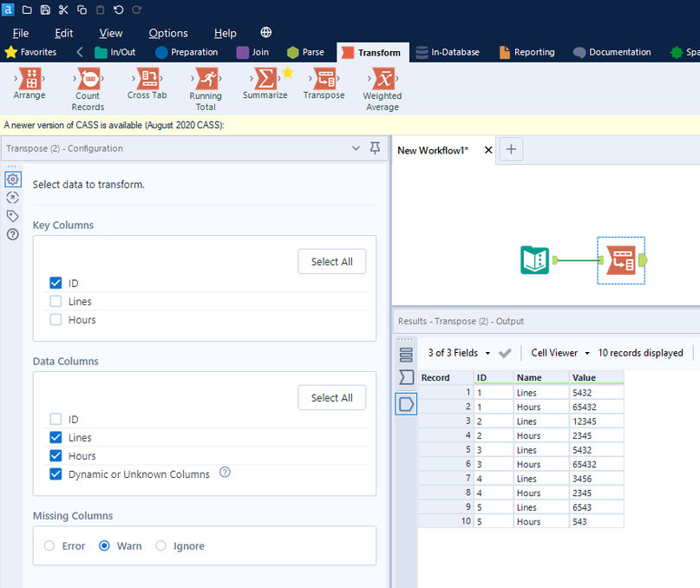Click the Alteryx application logo icon
Image resolution: width=700 pixels, height=588 pixels.
[x=8, y=10]
